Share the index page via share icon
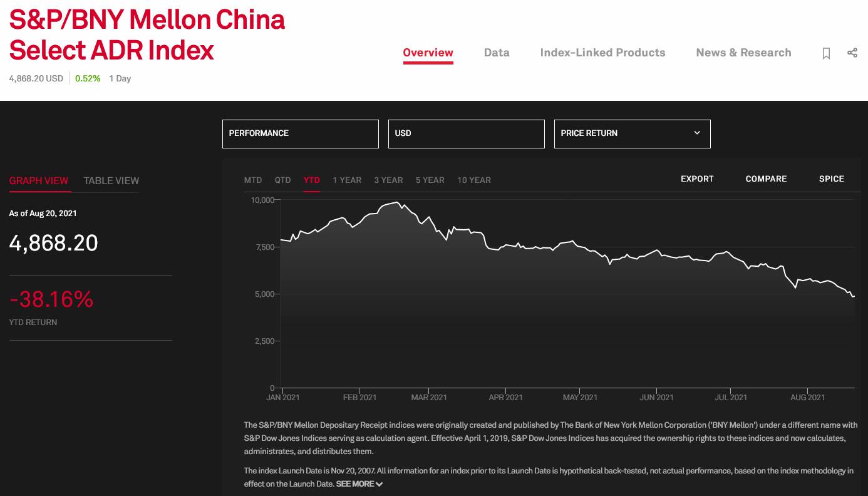Viewport: 868px width, 496px height. click(852, 53)
